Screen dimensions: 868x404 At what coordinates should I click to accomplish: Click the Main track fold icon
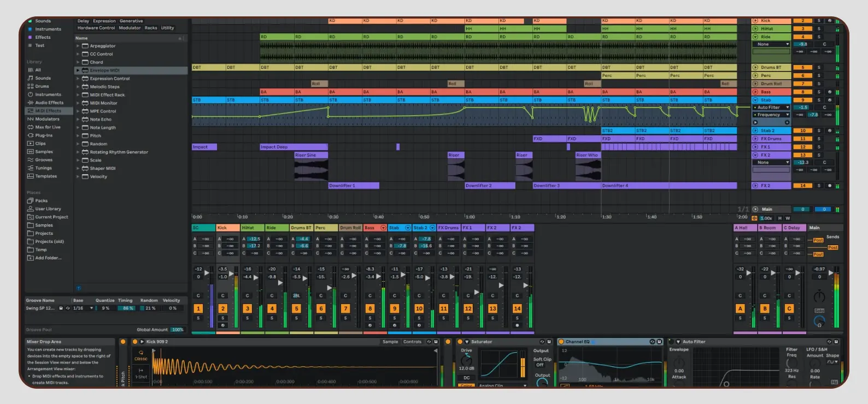click(x=755, y=209)
